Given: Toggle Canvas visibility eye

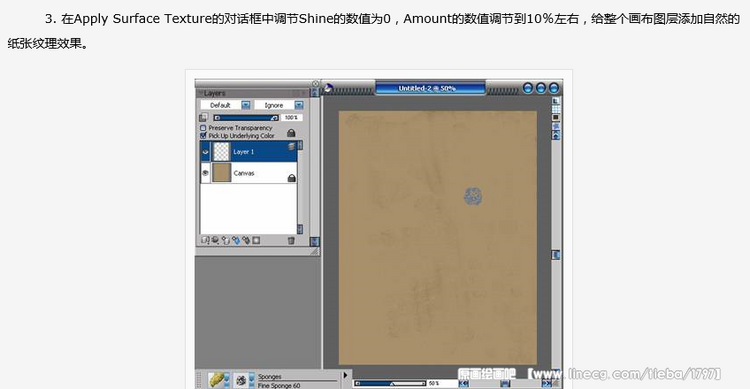Looking at the screenshot, I should (x=205, y=173).
